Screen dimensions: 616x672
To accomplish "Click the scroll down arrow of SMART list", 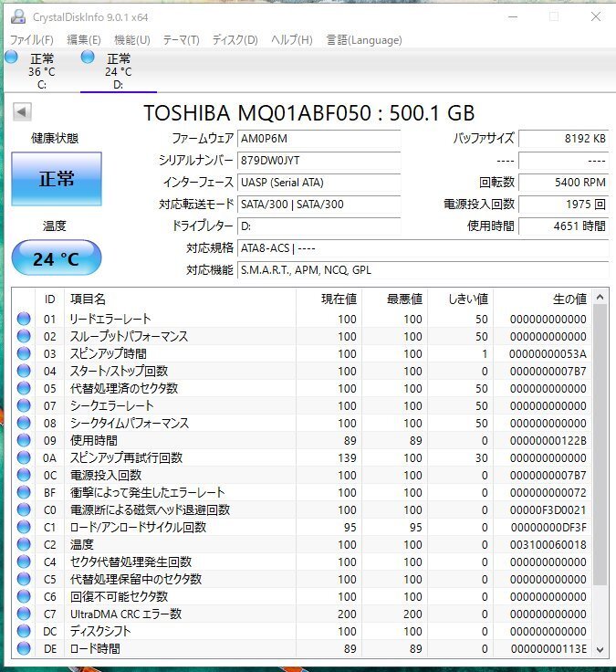I will point(600,650).
